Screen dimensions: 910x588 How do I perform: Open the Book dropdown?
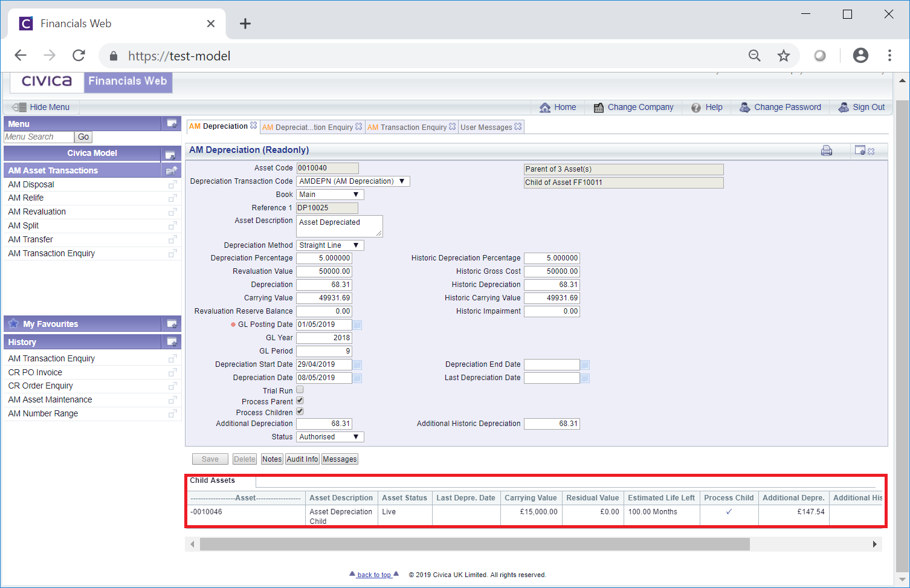[330, 195]
